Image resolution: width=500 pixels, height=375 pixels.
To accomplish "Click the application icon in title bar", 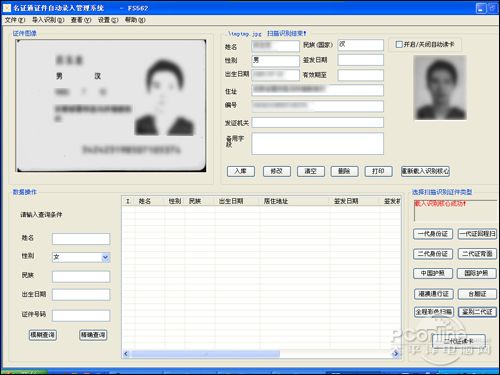I will (x=7, y=8).
